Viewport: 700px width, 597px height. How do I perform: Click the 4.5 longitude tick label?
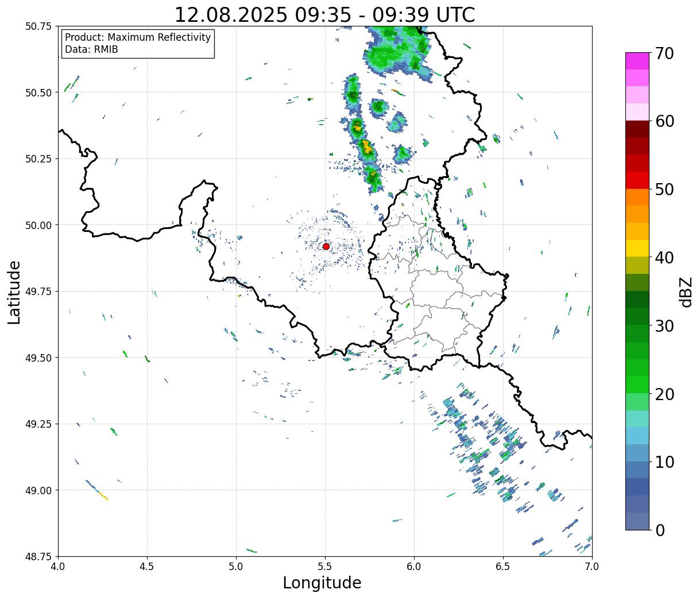point(147,567)
